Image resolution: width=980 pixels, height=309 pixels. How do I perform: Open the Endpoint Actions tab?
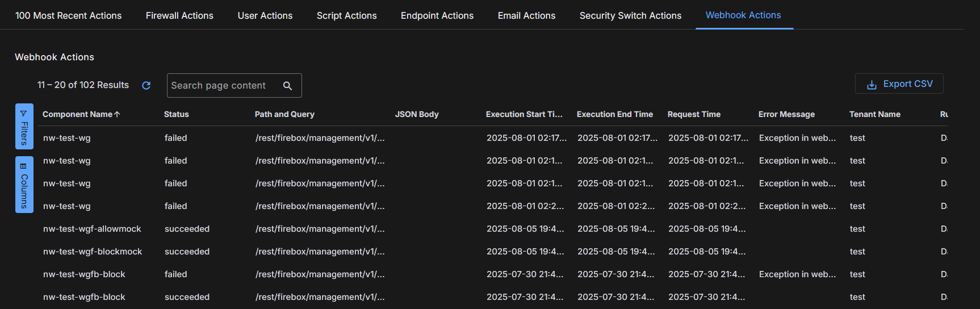coord(437,15)
